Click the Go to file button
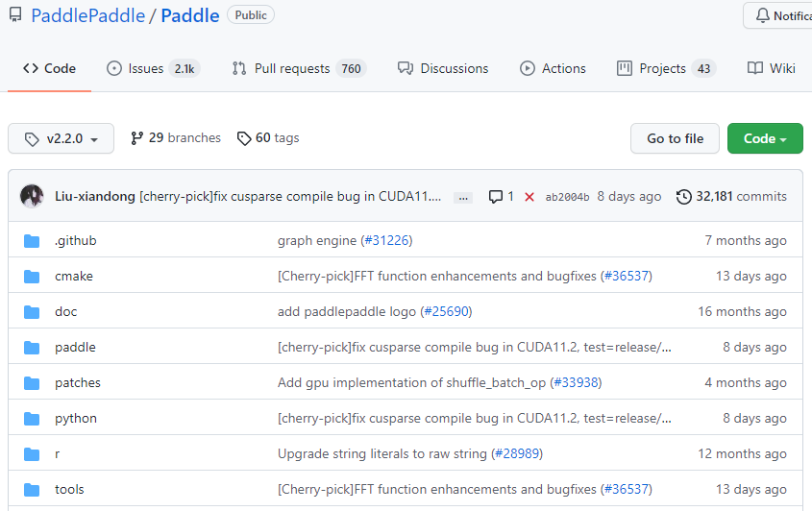 675,138
